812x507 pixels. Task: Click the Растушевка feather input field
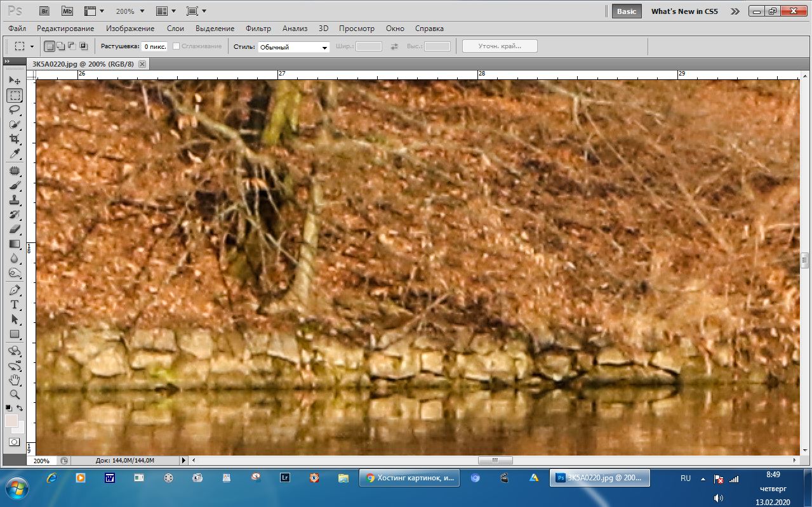pos(154,46)
